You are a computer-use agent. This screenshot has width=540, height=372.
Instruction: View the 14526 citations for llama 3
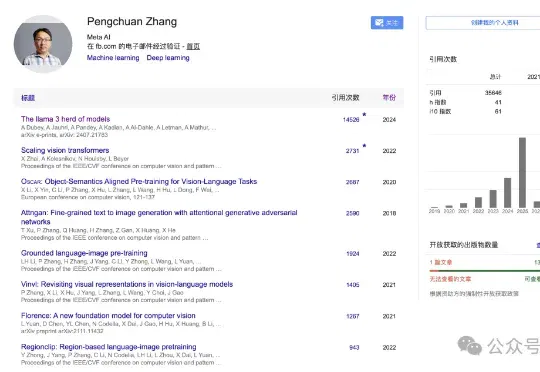click(x=351, y=120)
